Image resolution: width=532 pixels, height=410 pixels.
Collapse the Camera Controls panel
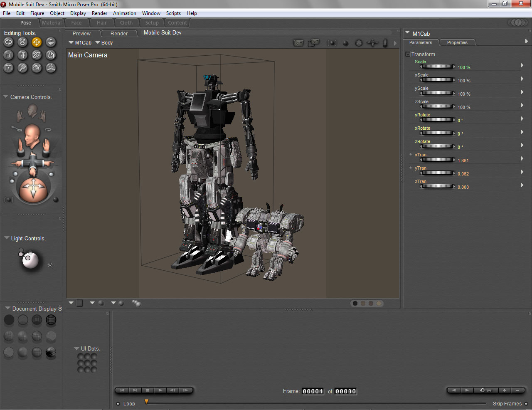[5, 96]
